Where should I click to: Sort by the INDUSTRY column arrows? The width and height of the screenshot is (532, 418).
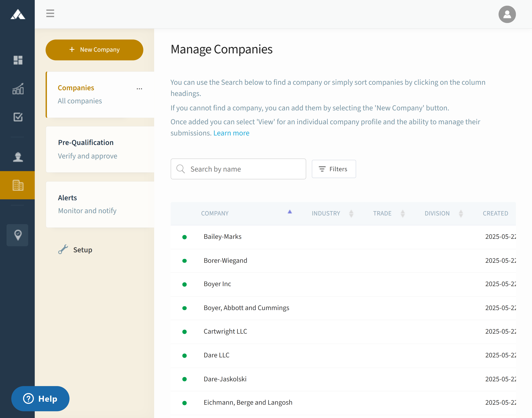tap(351, 213)
